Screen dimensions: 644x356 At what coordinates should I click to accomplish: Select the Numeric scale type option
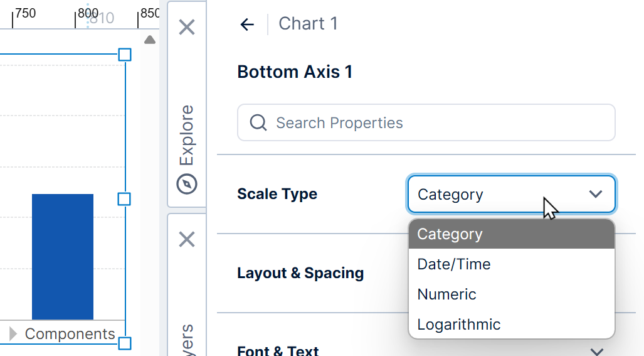click(447, 294)
